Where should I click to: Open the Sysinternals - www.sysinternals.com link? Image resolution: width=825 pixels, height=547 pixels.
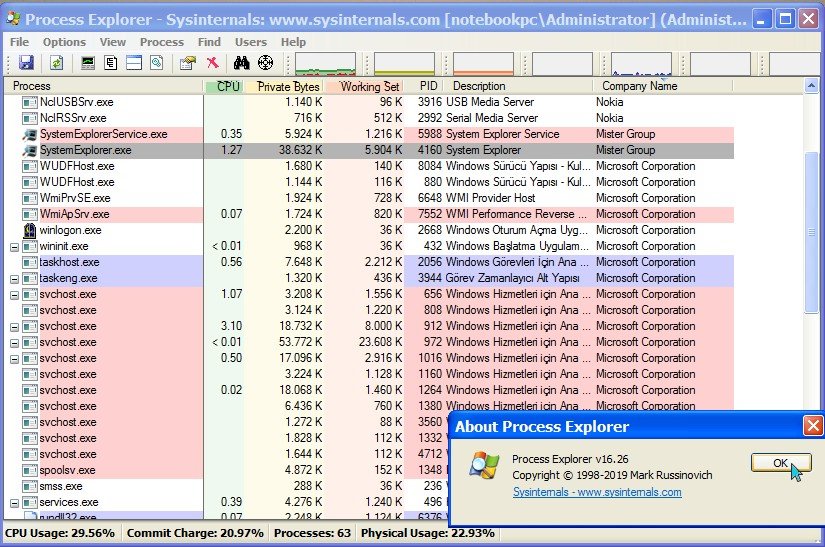(597, 492)
